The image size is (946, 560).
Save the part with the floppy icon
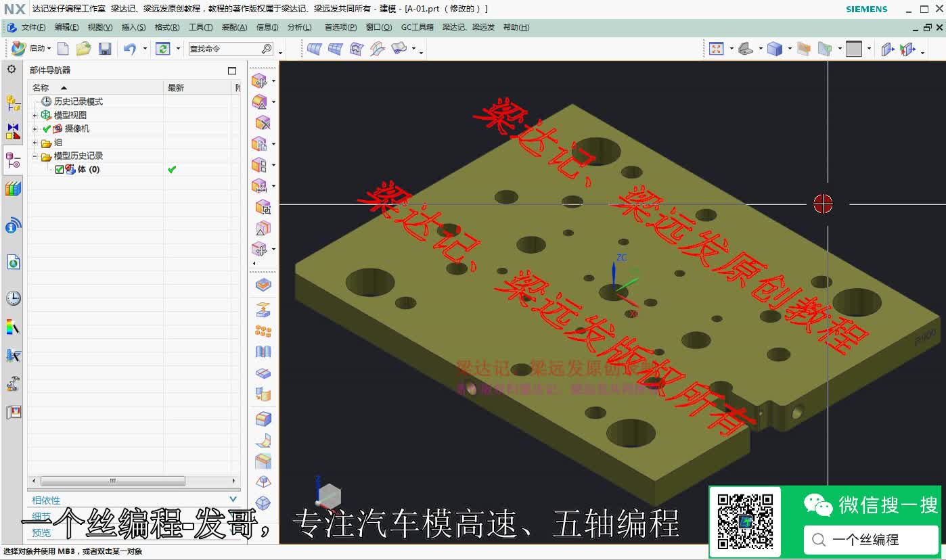coord(105,49)
